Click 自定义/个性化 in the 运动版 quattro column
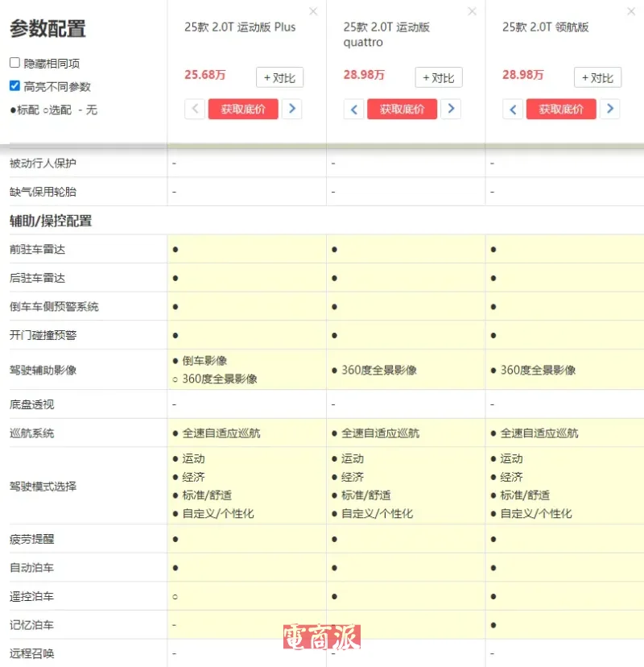This screenshot has height=667, width=644. 377,514
